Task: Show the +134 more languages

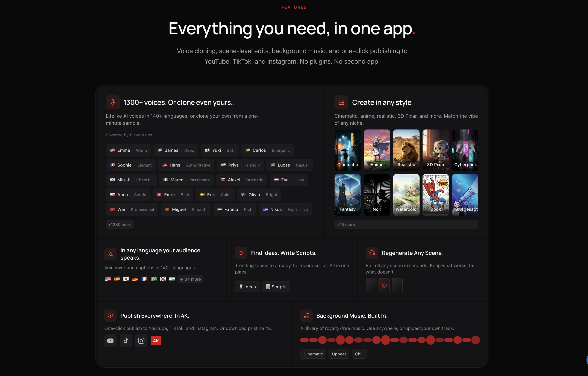Action: point(190,279)
